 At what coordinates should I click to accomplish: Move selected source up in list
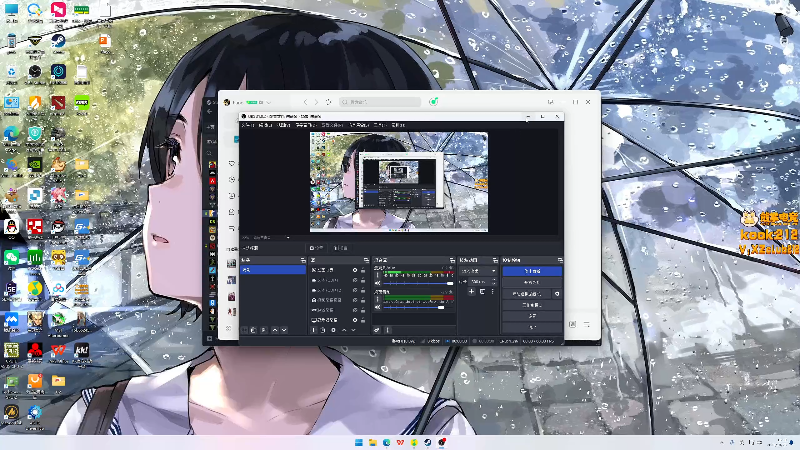point(344,330)
